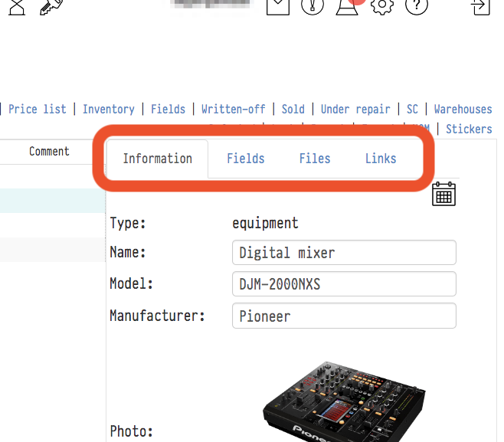Click the logout exit icon
This screenshot has width=504, height=442.
click(481, 5)
